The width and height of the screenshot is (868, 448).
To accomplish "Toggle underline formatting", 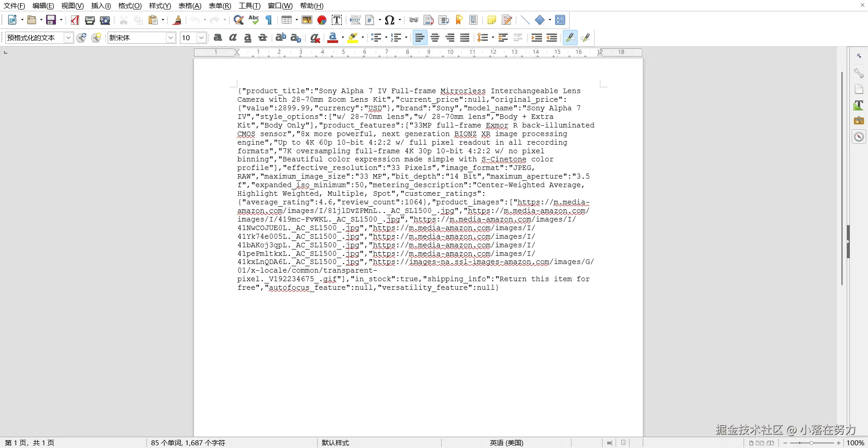I will click(248, 38).
